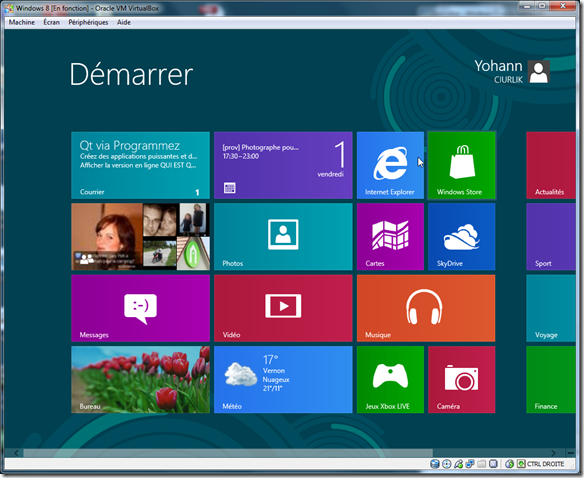Viewport: 584px width, 478px height.
Task: Open the calendar tile showing vendredi 1
Action: [x=283, y=165]
